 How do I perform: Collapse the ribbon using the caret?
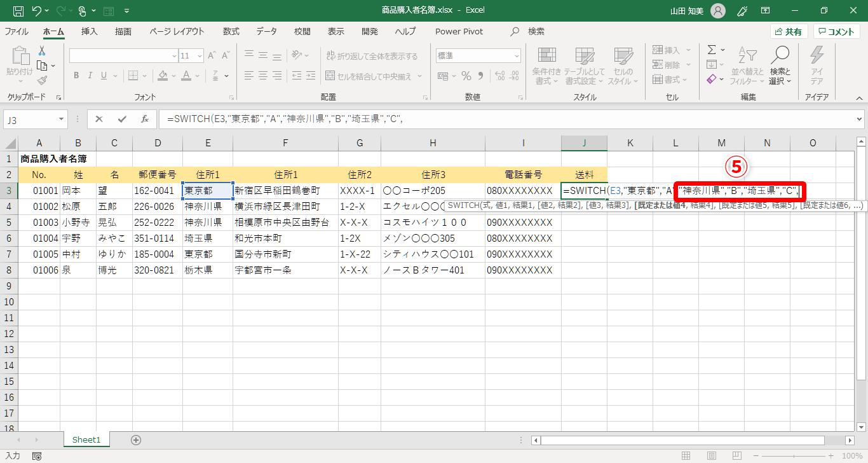click(858, 98)
